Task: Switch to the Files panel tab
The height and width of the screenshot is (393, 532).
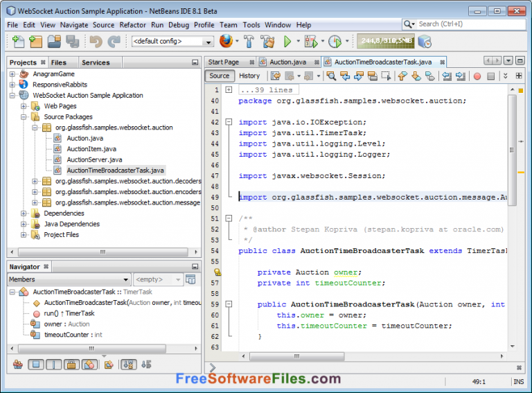Action: point(59,63)
